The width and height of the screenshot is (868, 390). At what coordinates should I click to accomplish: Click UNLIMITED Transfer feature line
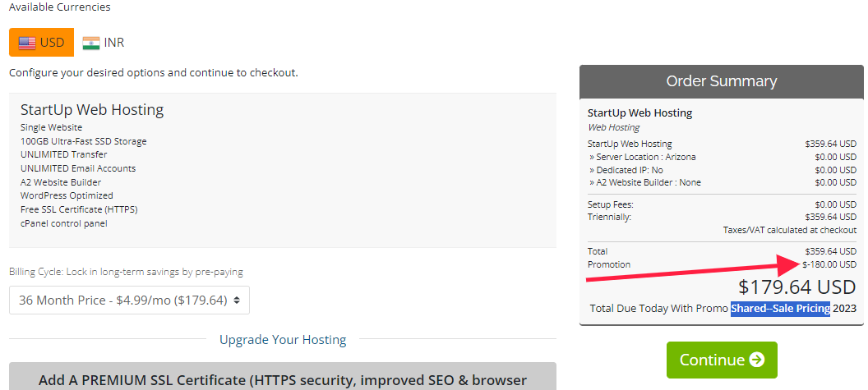(63, 154)
